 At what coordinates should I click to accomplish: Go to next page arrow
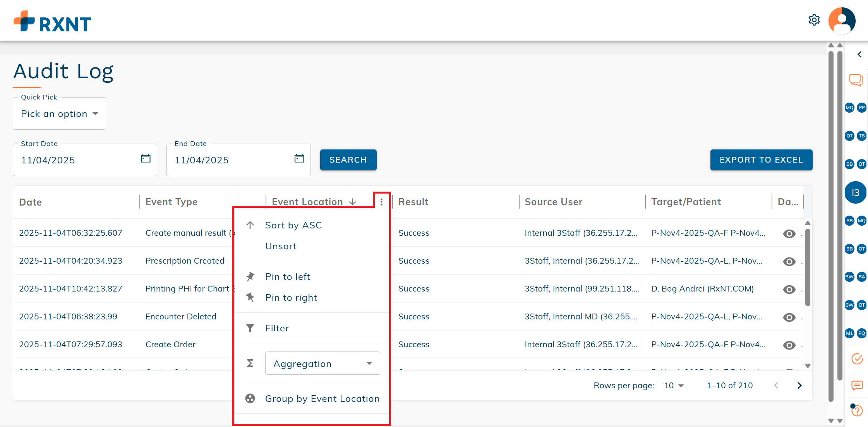(x=799, y=386)
